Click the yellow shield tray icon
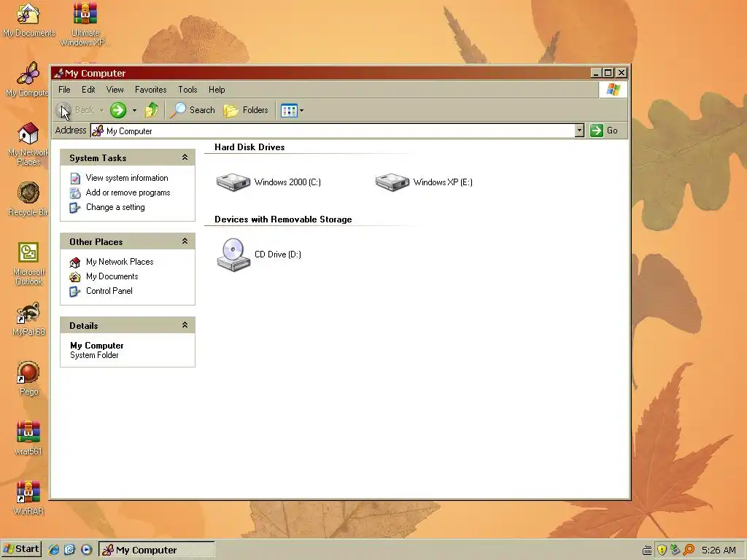The image size is (747, 560). [x=661, y=550]
